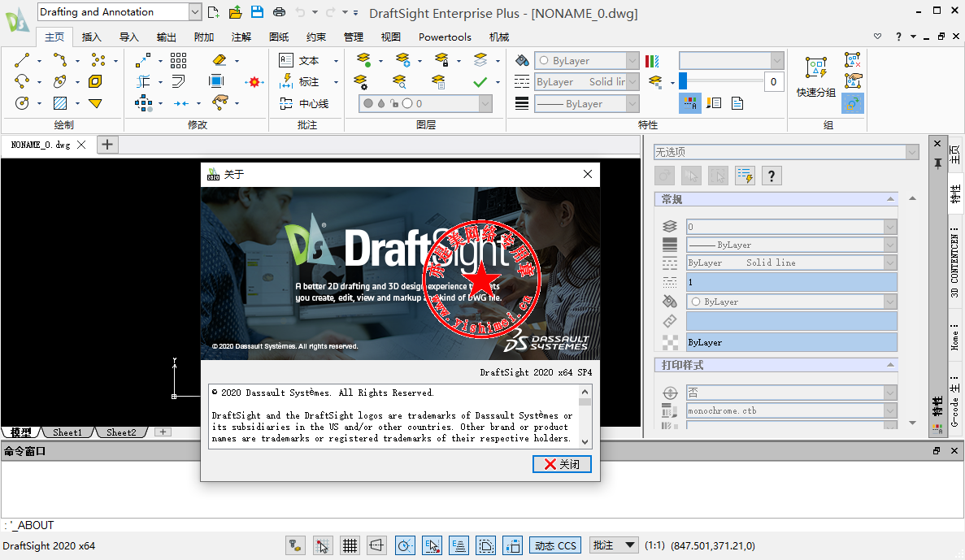Select the Circle draw tool
The image size is (965, 560).
pyautogui.click(x=22, y=102)
